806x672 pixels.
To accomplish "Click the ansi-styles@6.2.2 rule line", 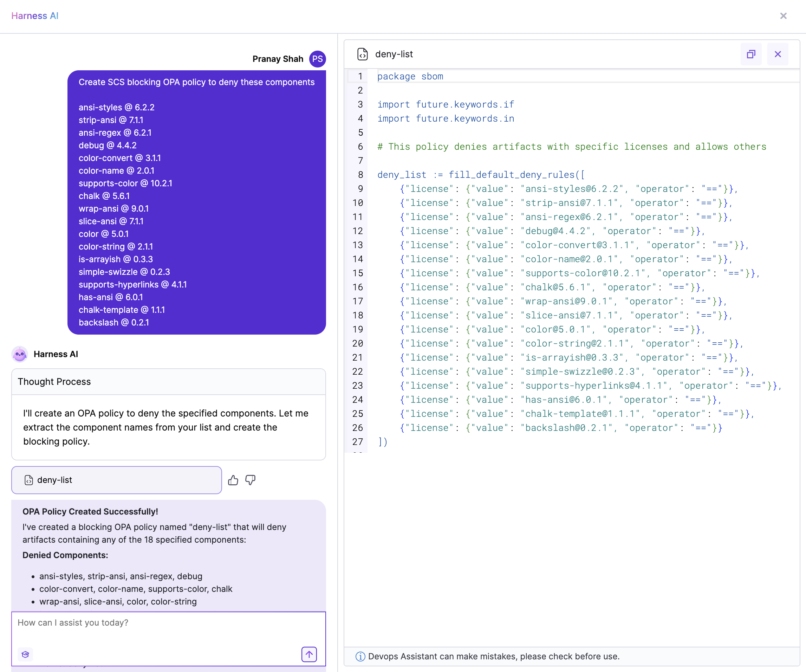I will pyautogui.click(x=568, y=189).
